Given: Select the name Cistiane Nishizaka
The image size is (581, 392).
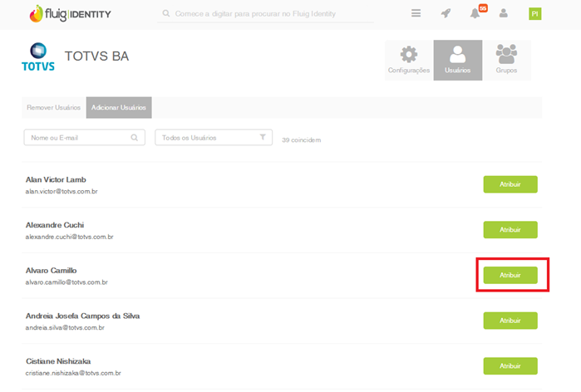Looking at the screenshot, I should (58, 361).
